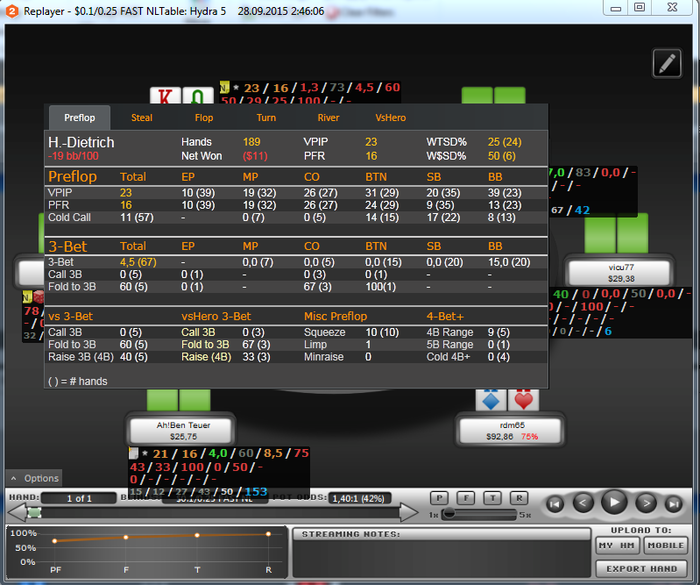Upload hand to MY HM

pyautogui.click(x=618, y=546)
